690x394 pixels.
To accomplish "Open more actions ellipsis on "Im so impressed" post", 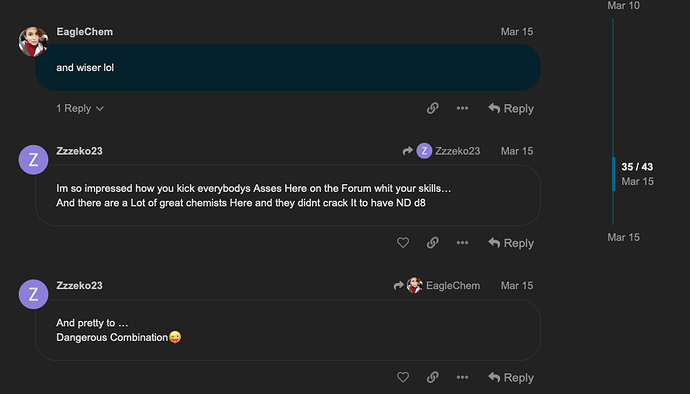I will [462, 243].
